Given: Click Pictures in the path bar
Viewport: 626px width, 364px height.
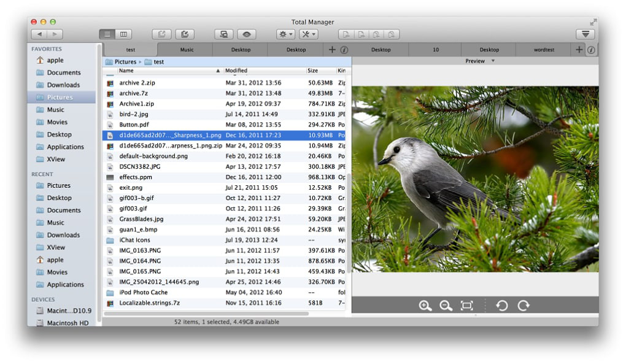Looking at the screenshot, I should 121,62.
